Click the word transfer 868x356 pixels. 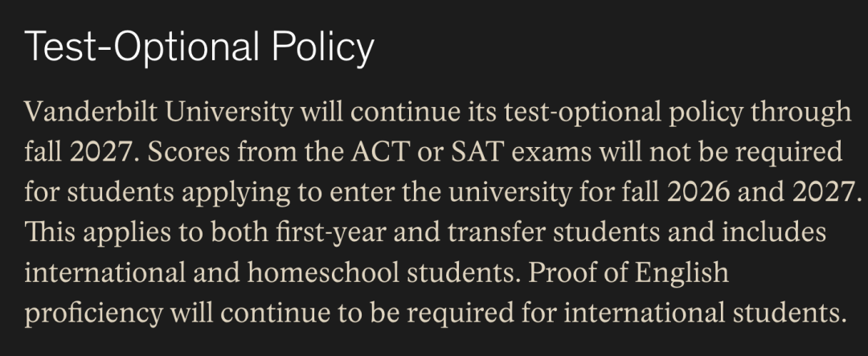[x=495, y=231]
